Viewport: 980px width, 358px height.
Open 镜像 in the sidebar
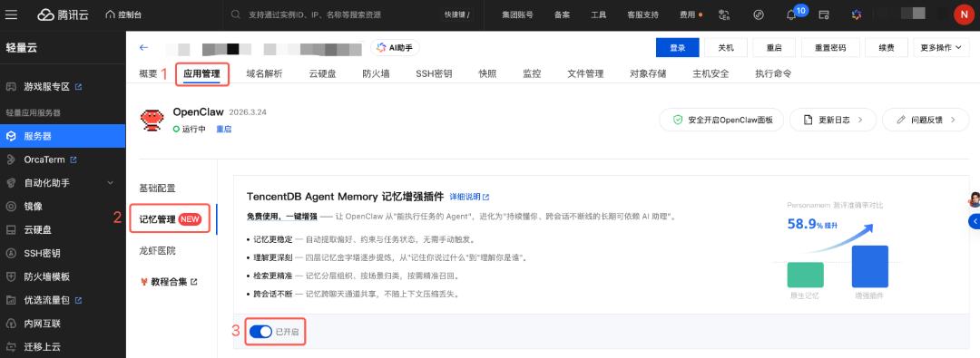click(34, 206)
